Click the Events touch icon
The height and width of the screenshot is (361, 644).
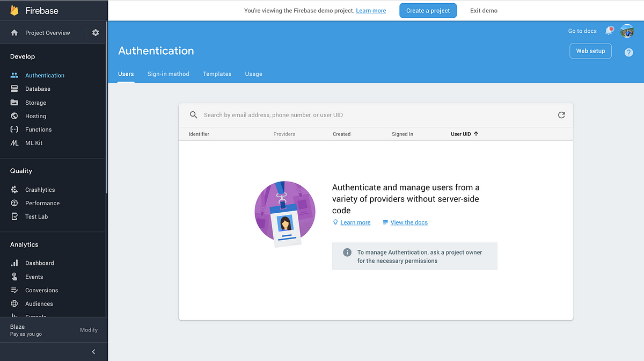point(14,277)
